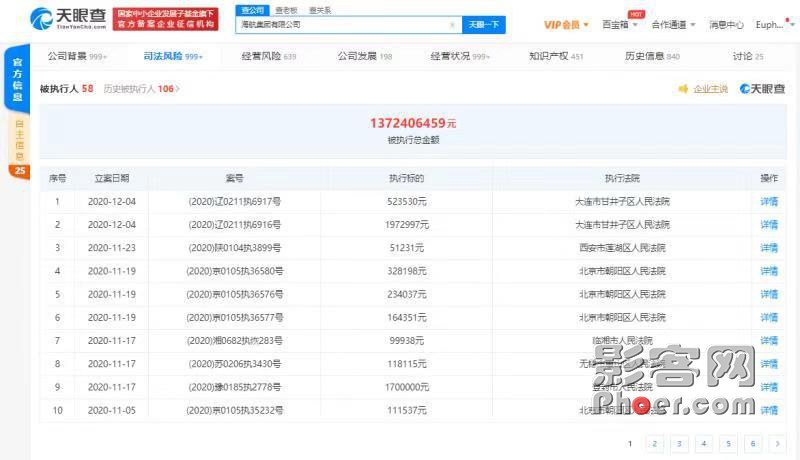Go to page 2 of results
The image size is (800, 460).
(655, 444)
